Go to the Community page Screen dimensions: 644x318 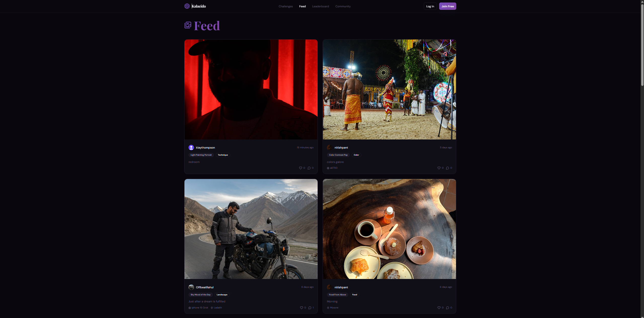tap(343, 6)
